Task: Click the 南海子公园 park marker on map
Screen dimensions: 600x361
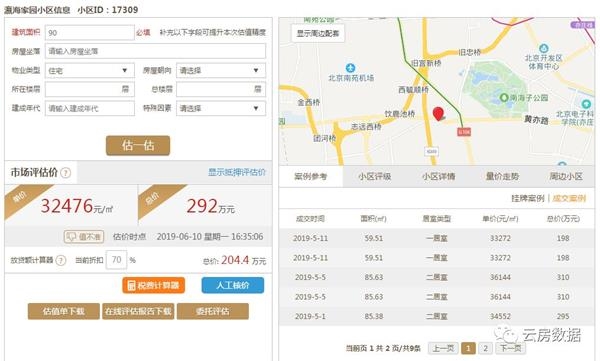Action: tap(504, 98)
